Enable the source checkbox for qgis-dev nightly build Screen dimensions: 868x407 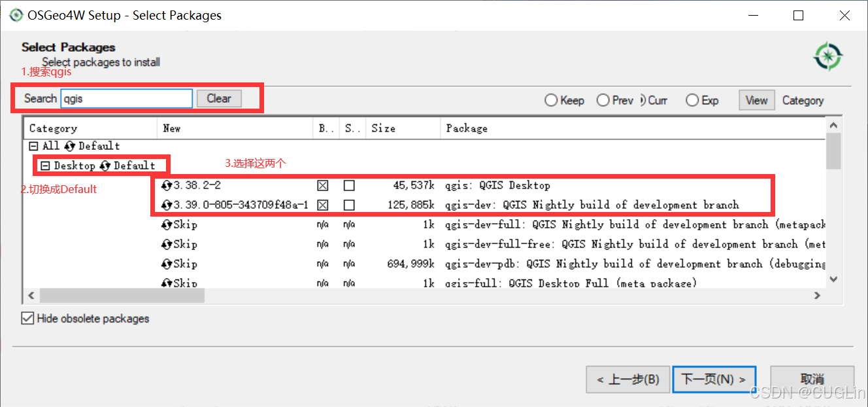pyautogui.click(x=349, y=205)
